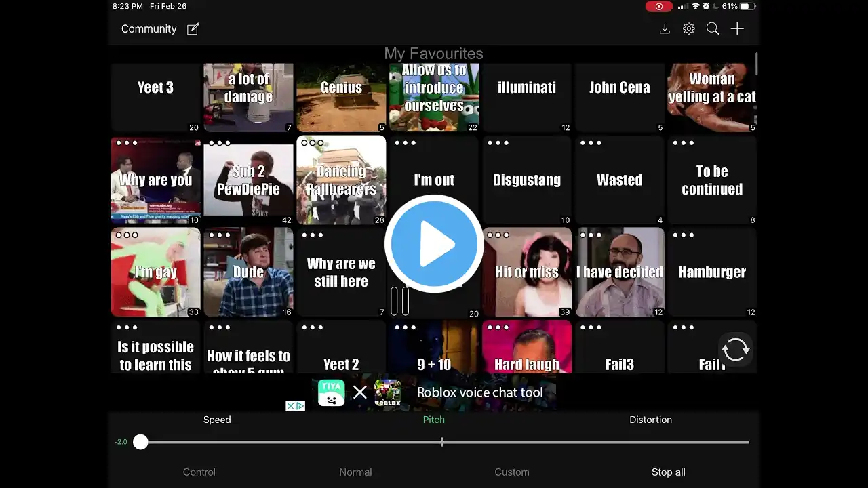Open three-dot options on How it feels tile
Viewport: 868px width, 488px height.
(x=220, y=327)
